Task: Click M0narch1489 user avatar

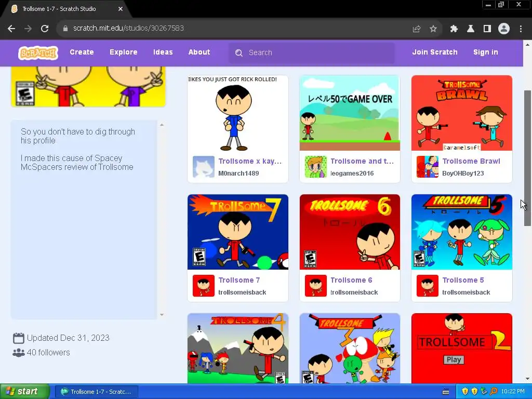Action: pyautogui.click(x=204, y=167)
